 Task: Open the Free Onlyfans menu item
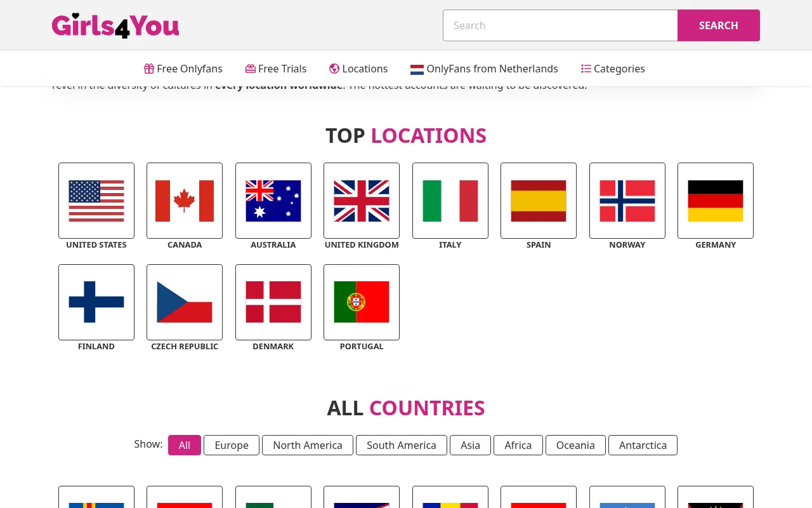pyautogui.click(x=183, y=69)
